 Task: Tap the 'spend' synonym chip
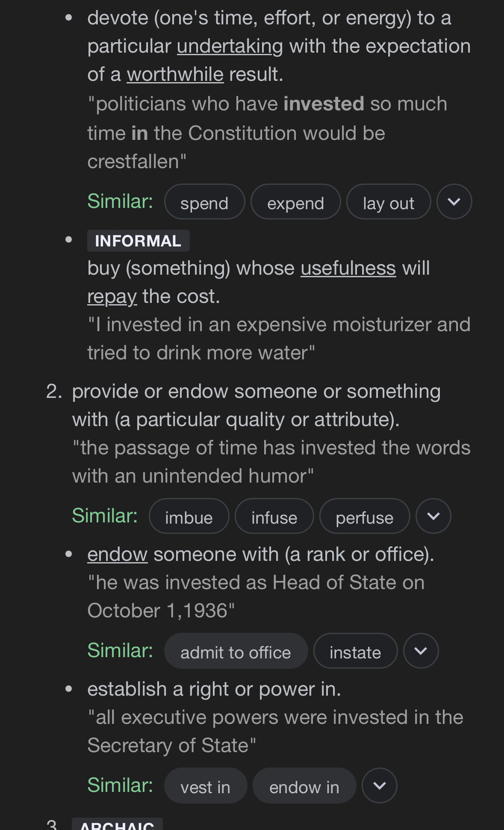click(204, 202)
